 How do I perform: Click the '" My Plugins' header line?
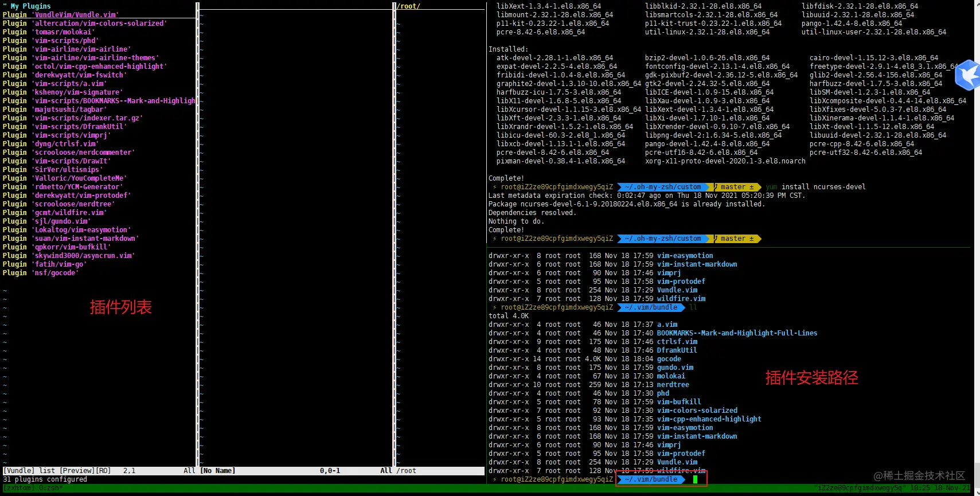coord(27,6)
